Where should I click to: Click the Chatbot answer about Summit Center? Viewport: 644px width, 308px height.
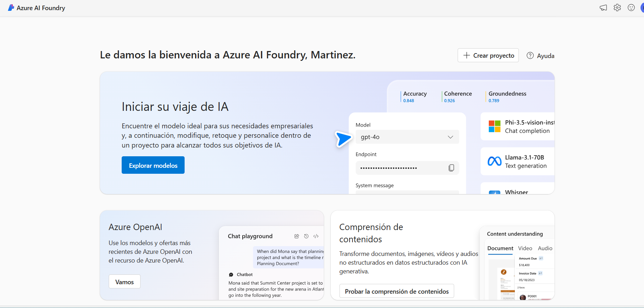[276, 289]
